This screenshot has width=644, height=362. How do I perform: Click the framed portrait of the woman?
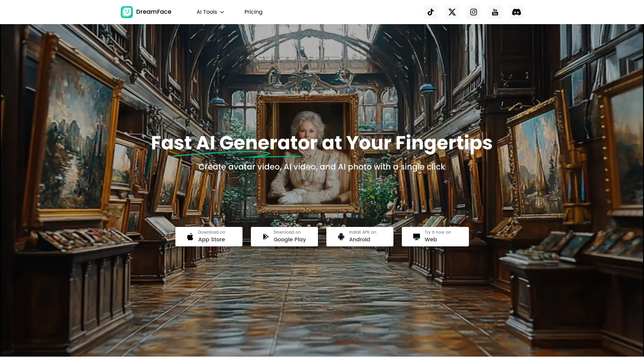[308, 154]
